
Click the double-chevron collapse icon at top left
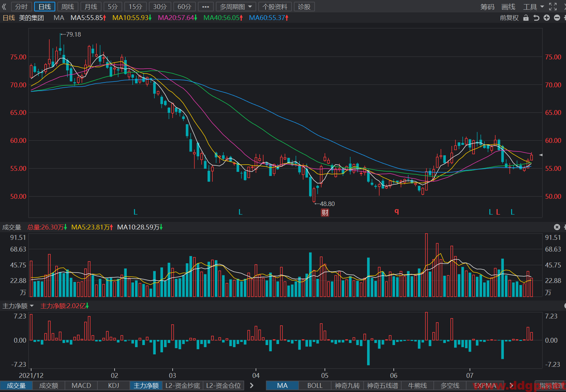click(4, 7)
